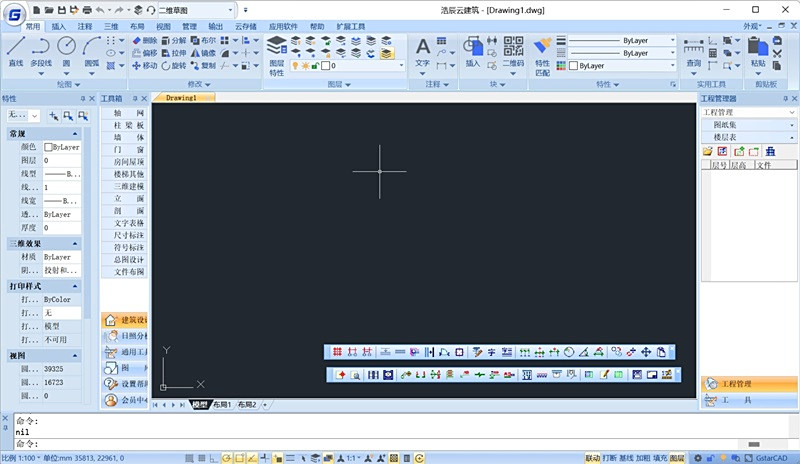This screenshot has width=800, height=464.
Task: Switch to the 插入 ribbon tab
Action: tap(58, 26)
